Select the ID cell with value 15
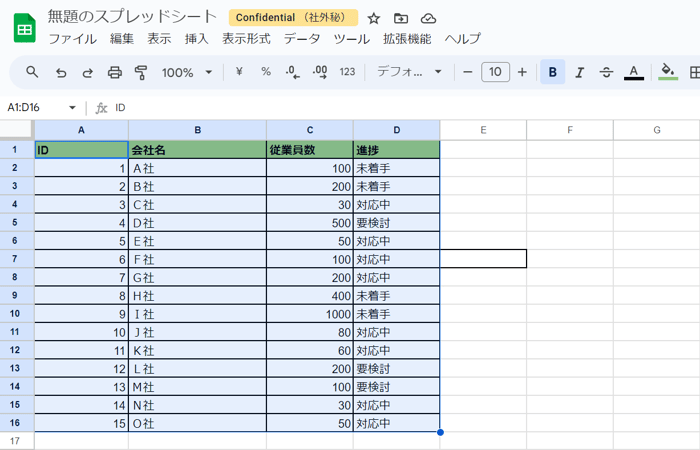 81,423
